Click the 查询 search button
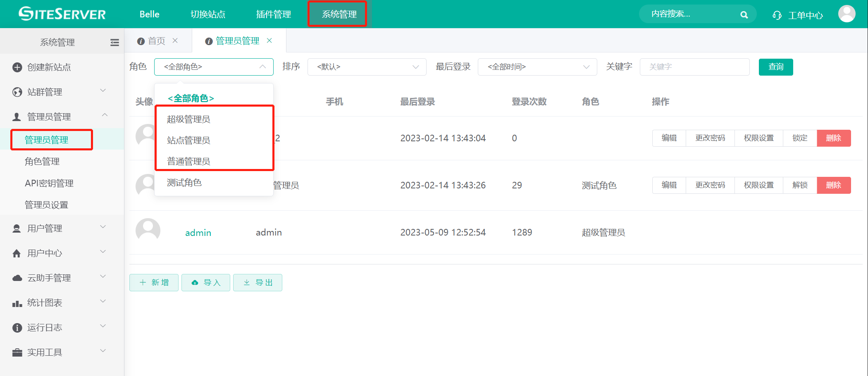 pos(775,67)
